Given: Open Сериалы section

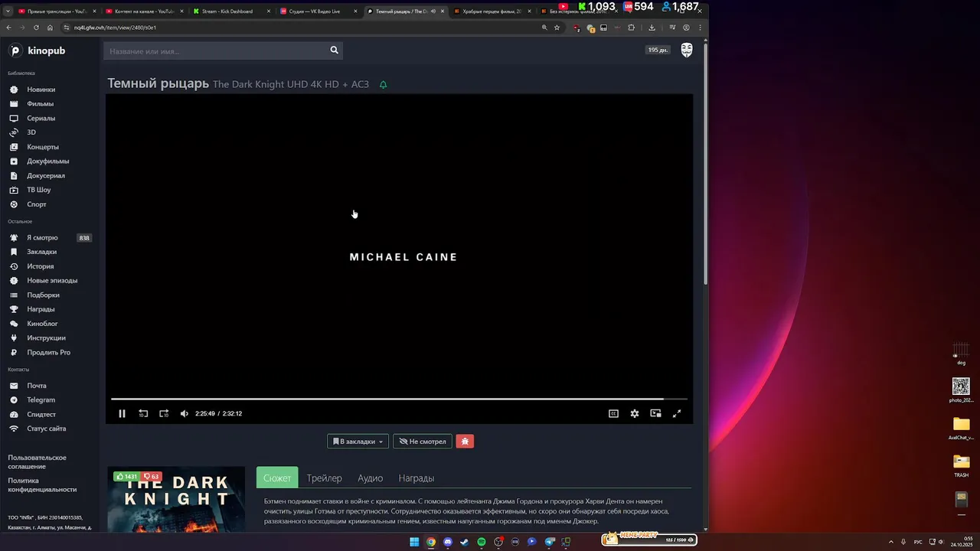Looking at the screenshot, I should [41, 119].
